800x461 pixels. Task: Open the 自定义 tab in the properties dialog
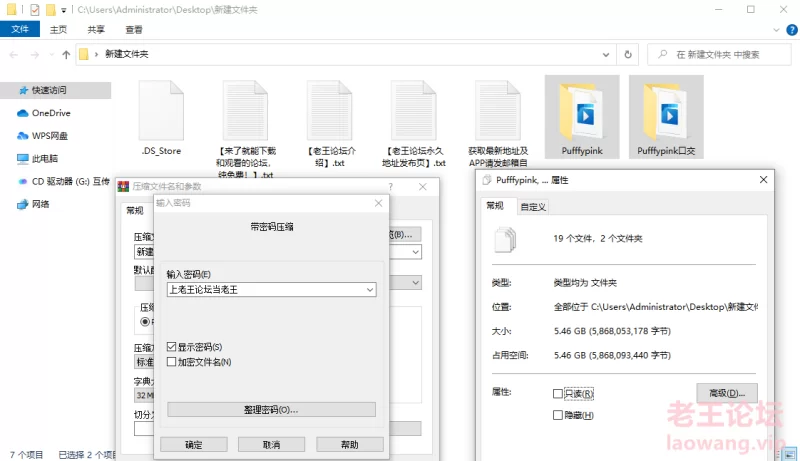click(533, 206)
